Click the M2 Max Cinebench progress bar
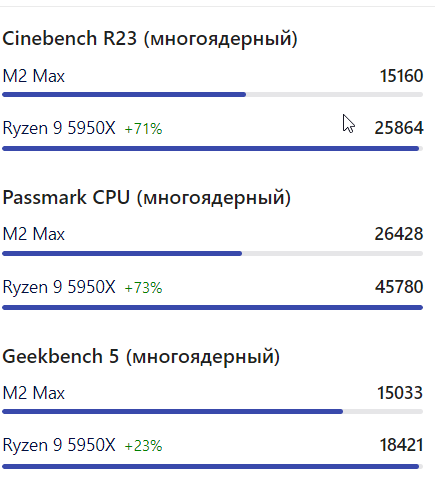This screenshot has height=488, width=435. tap(213, 95)
